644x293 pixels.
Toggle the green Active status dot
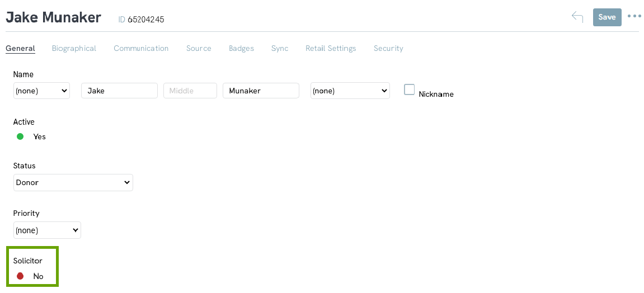coord(20,136)
